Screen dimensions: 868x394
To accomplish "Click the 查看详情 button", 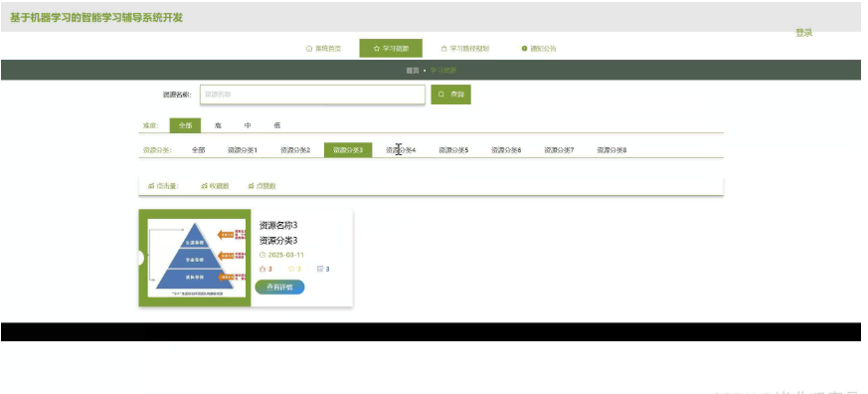I will (x=279, y=288).
